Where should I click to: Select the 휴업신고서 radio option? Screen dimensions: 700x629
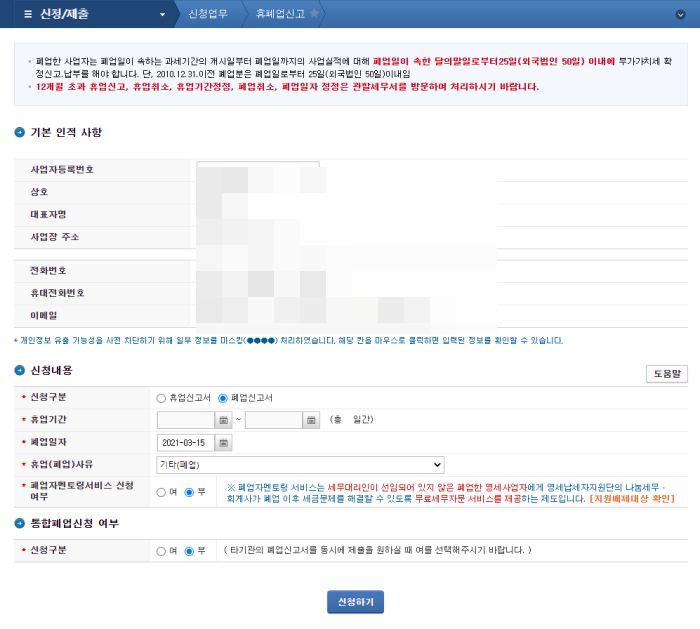point(161,398)
